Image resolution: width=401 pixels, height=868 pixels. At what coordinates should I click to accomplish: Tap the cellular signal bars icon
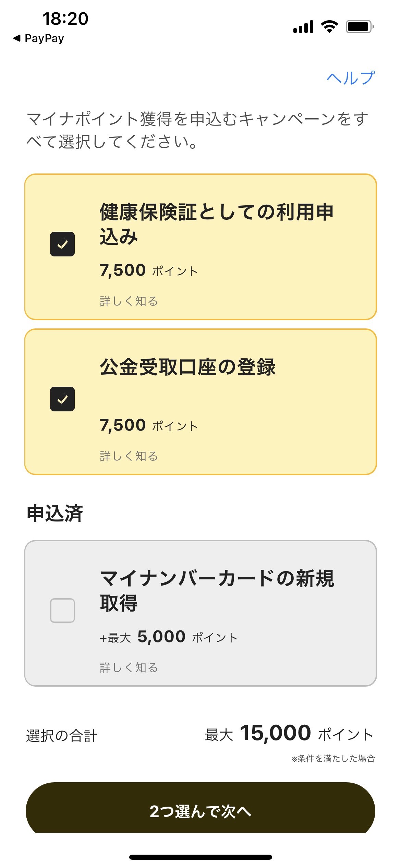click(303, 27)
